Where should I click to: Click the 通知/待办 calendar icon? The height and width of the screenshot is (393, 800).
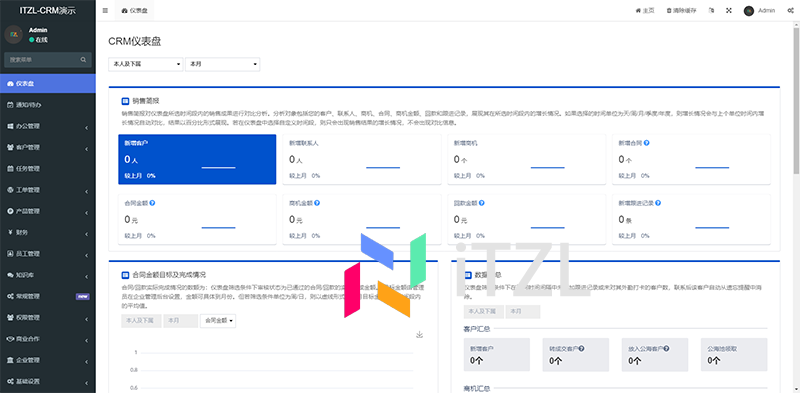point(10,105)
